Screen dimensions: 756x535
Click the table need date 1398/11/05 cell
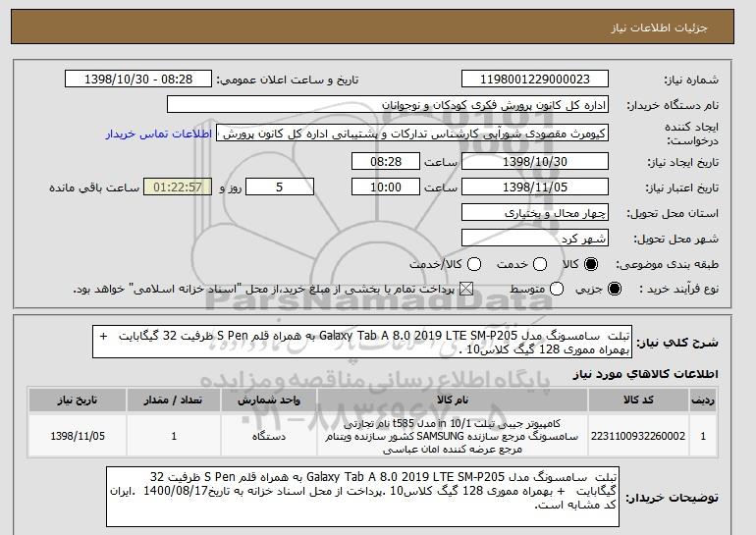coord(78,436)
